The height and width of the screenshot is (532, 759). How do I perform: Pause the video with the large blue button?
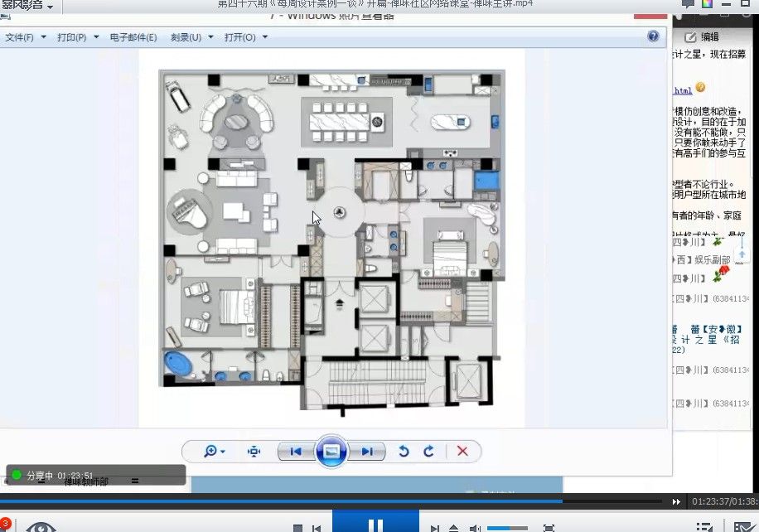coord(375,521)
